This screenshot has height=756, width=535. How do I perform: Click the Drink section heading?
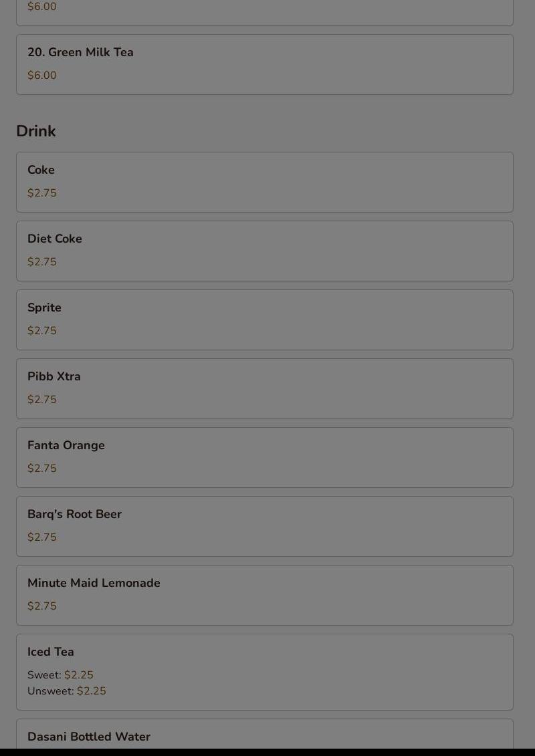coord(36,131)
